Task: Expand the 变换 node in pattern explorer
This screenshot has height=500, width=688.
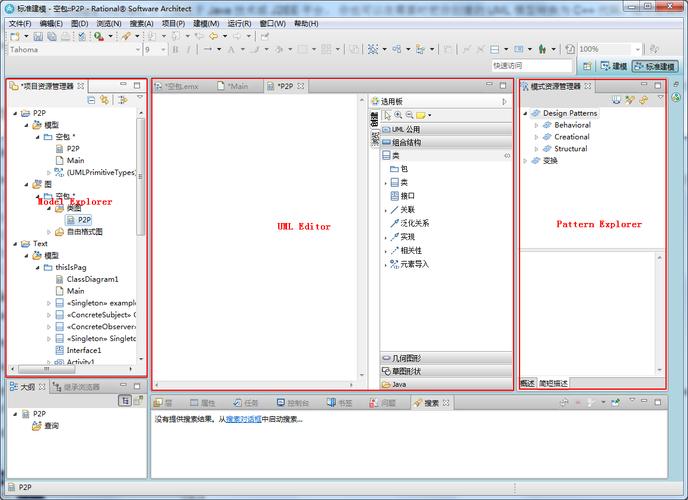Action: pos(525,161)
